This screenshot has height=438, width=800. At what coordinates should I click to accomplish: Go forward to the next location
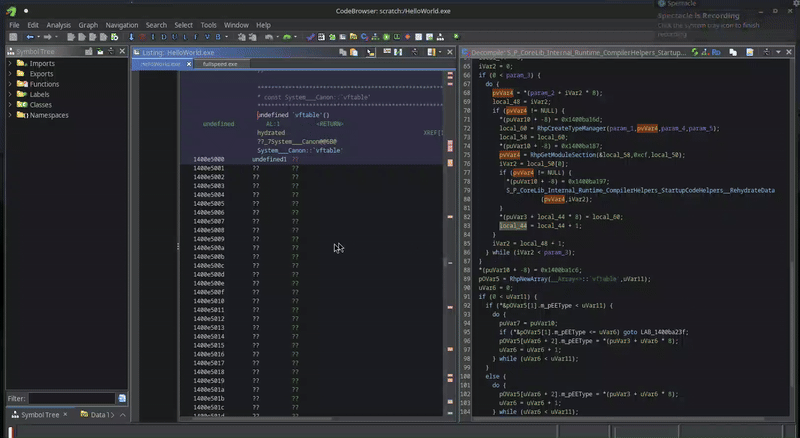click(x=47, y=37)
